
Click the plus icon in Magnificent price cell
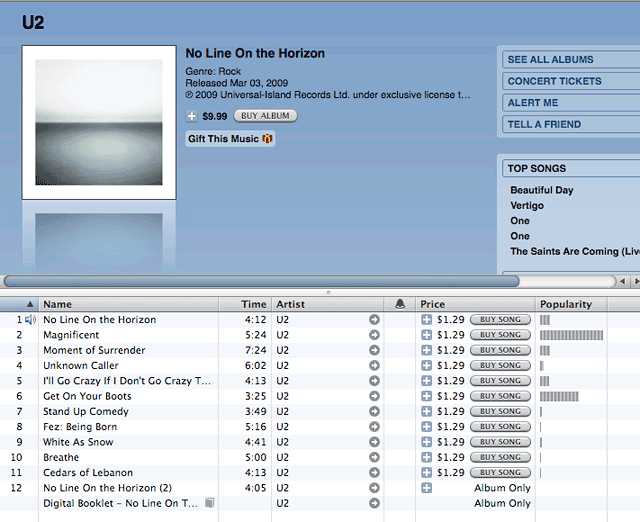coord(427,335)
